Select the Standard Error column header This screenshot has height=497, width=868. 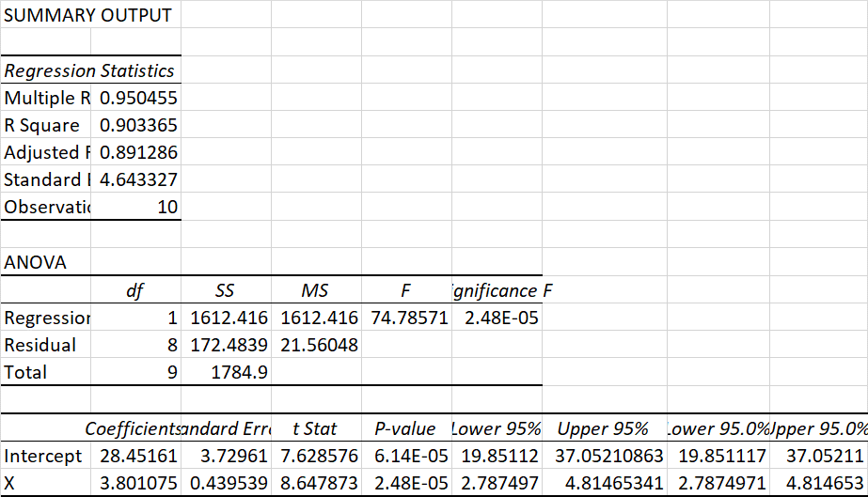tap(226, 428)
